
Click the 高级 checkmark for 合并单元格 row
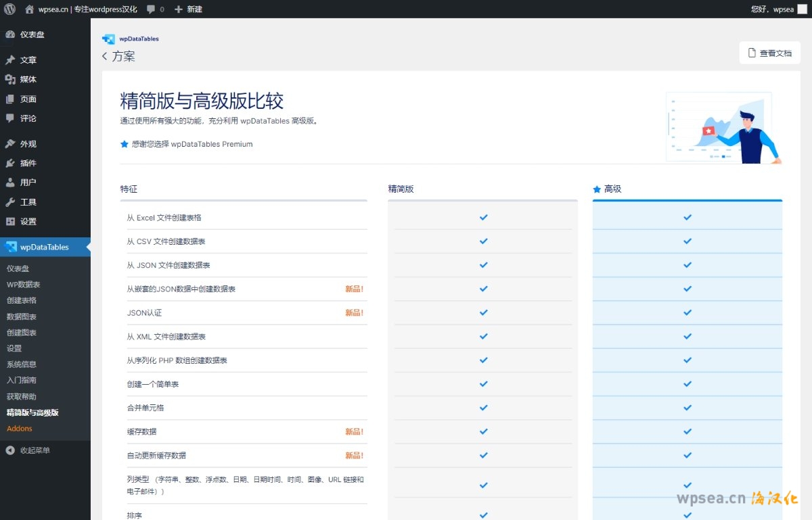[687, 408]
